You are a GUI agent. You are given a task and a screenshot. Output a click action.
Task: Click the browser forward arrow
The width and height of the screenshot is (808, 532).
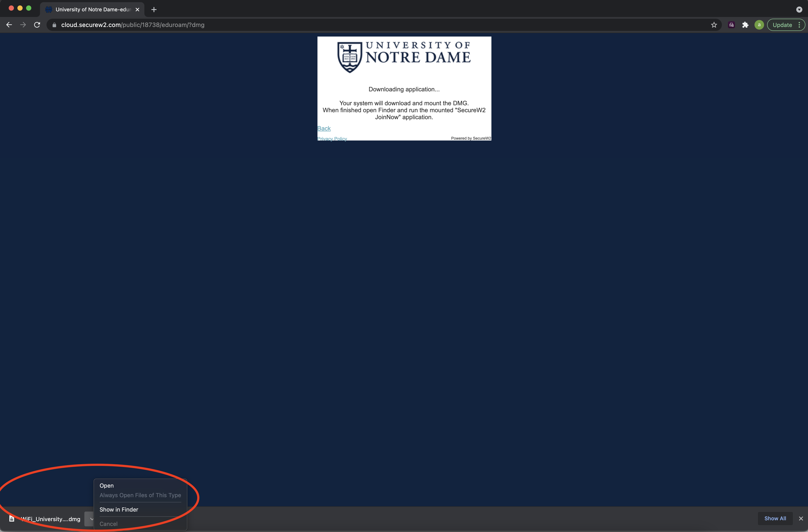[x=23, y=25]
